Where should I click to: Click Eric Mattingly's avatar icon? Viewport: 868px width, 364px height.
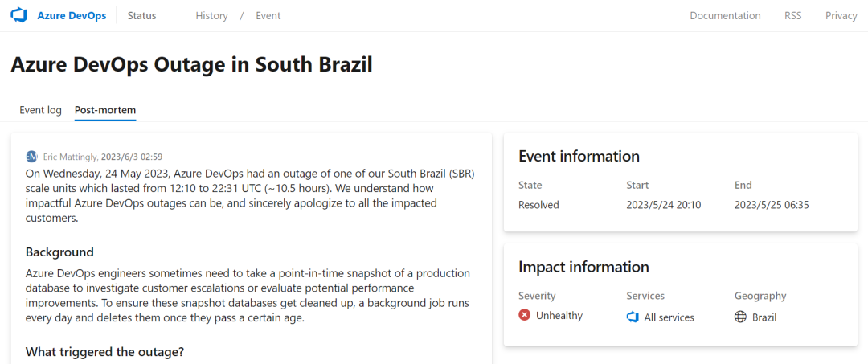tap(31, 157)
